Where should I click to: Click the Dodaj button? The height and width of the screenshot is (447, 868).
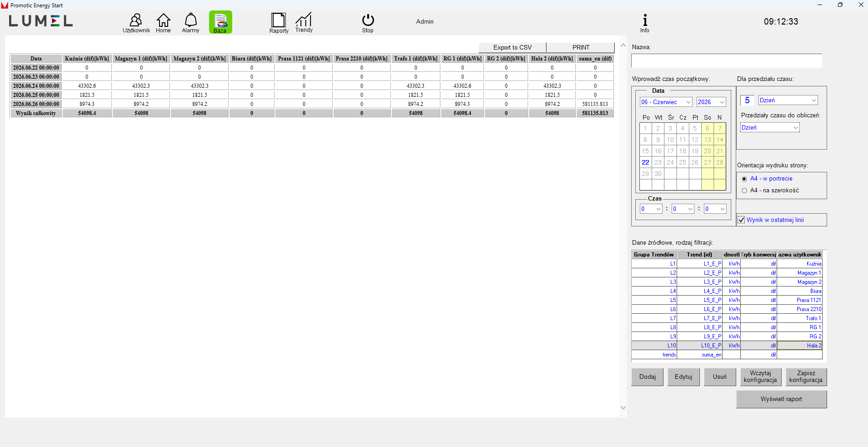[x=647, y=377]
